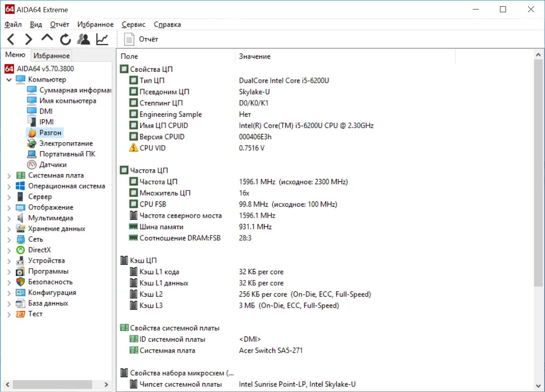545x392 pixels.
Task: Refresh the page with the reload icon
Action: coord(66,39)
